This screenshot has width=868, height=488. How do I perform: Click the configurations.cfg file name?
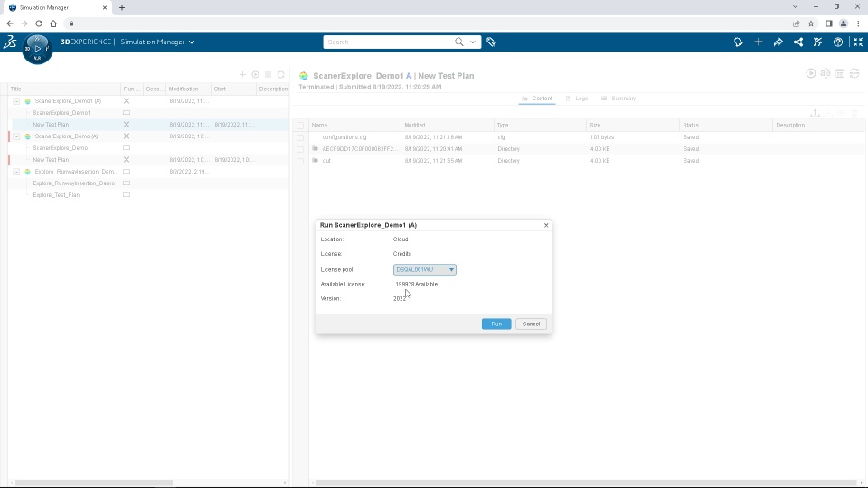(344, 137)
